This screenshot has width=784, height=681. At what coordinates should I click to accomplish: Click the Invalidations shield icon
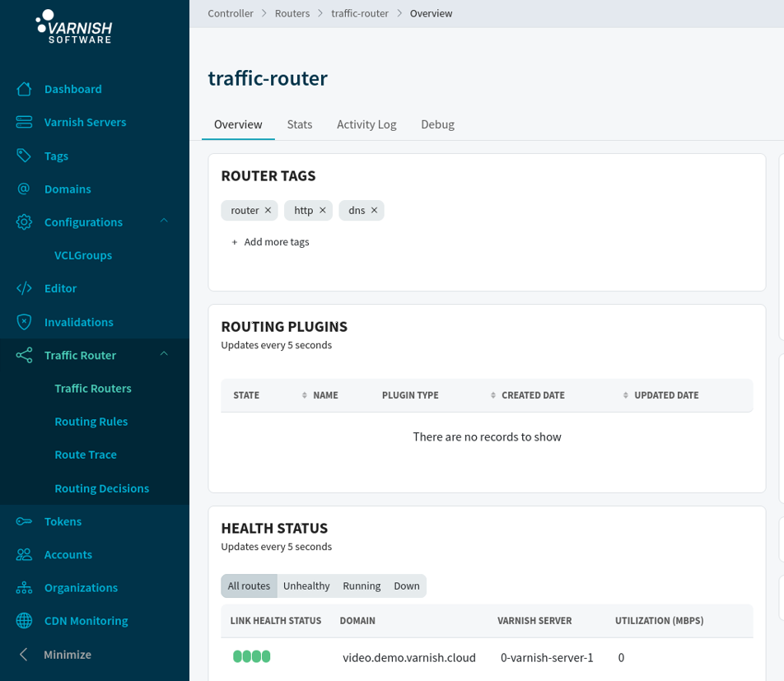pos(24,322)
